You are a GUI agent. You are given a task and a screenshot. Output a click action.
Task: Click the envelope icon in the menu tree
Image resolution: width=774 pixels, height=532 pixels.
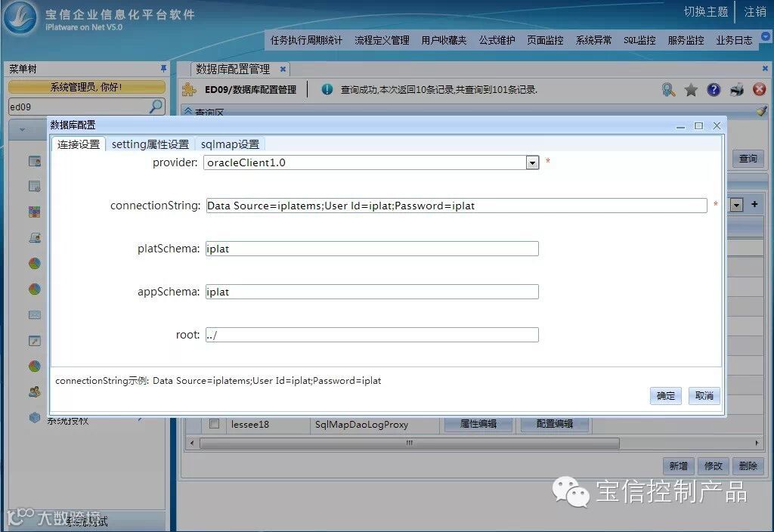(x=35, y=314)
